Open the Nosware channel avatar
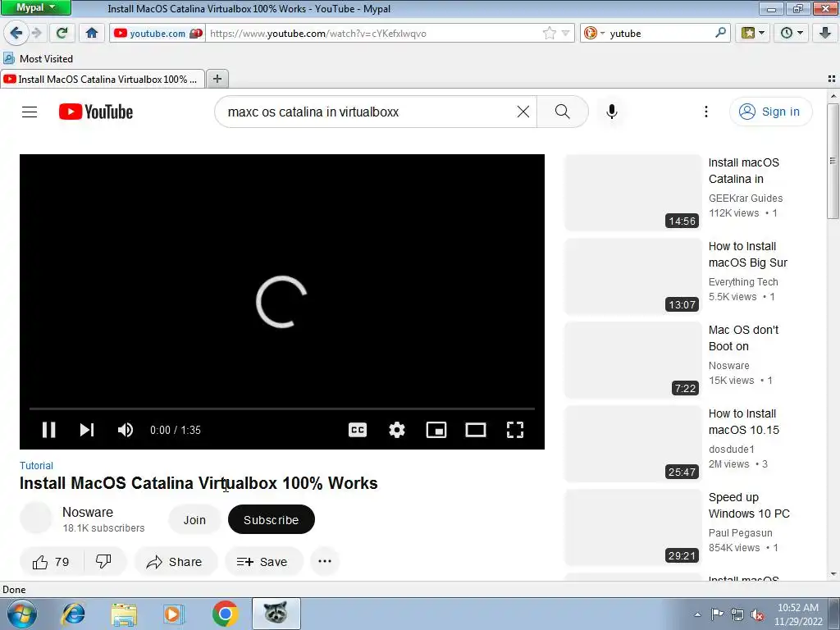This screenshot has height=630, width=840. [36, 518]
